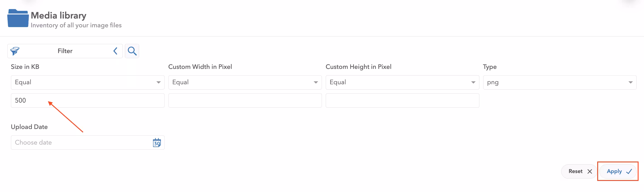644x192 pixels.
Task: Click the magnifying glass search icon
Action: point(132,51)
